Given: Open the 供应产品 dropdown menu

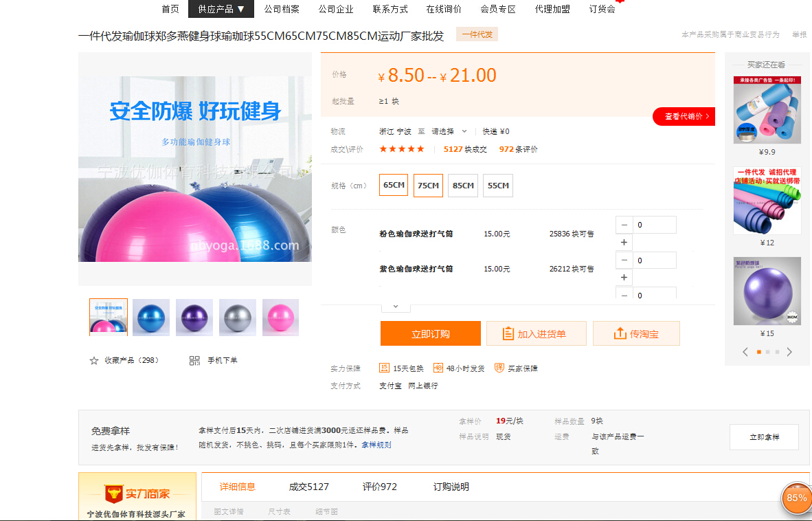Looking at the screenshot, I should click(x=221, y=9).
